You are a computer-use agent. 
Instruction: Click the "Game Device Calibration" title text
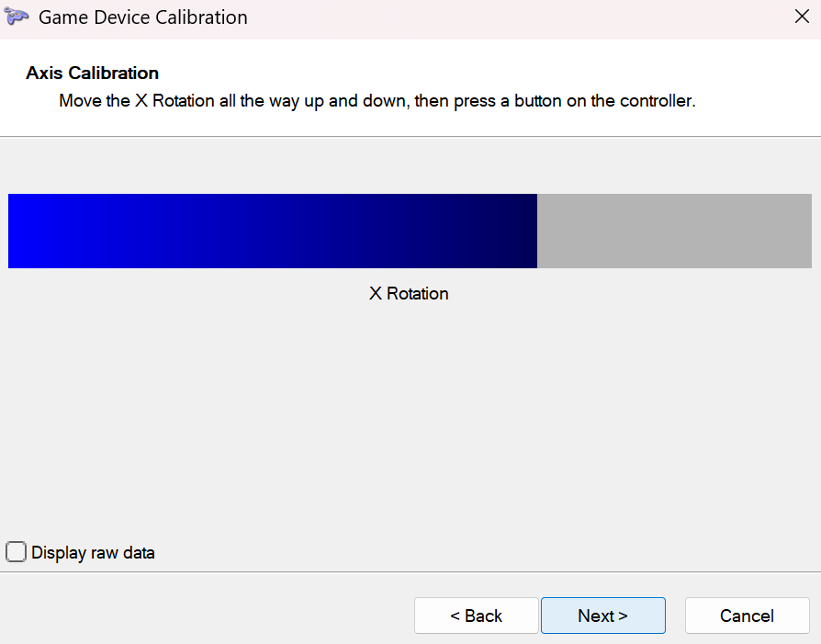pyautogui.click(x=142, y=17)
